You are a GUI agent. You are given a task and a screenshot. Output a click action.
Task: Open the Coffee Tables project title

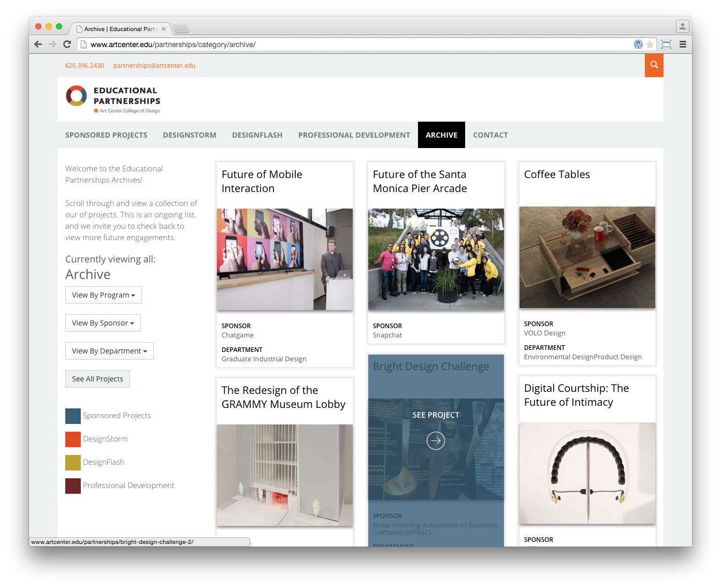tap(557, 174)
